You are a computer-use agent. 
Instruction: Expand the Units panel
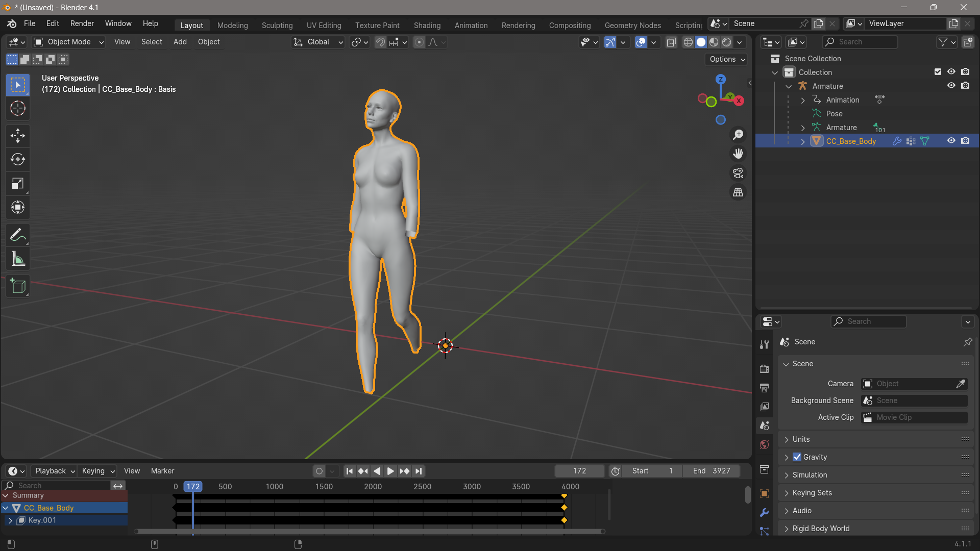click(x=801, y=439)
